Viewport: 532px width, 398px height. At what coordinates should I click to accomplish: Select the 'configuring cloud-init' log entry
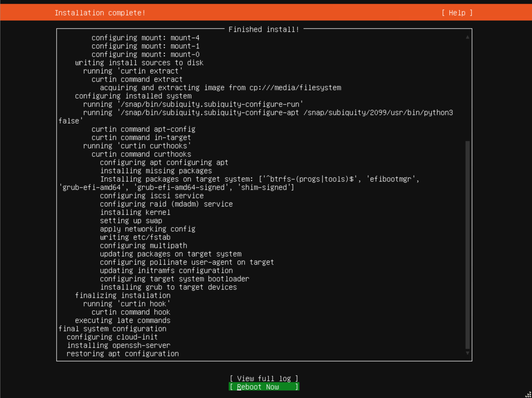tap(112, 337)
